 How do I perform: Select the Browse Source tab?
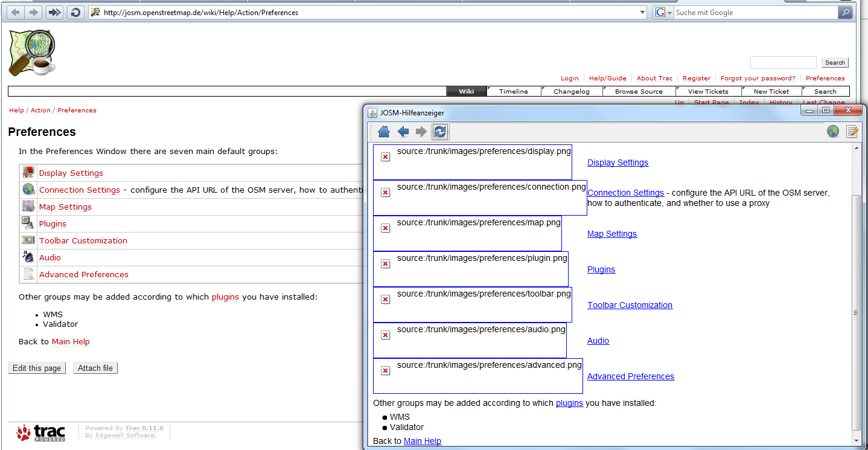(638, 91)
